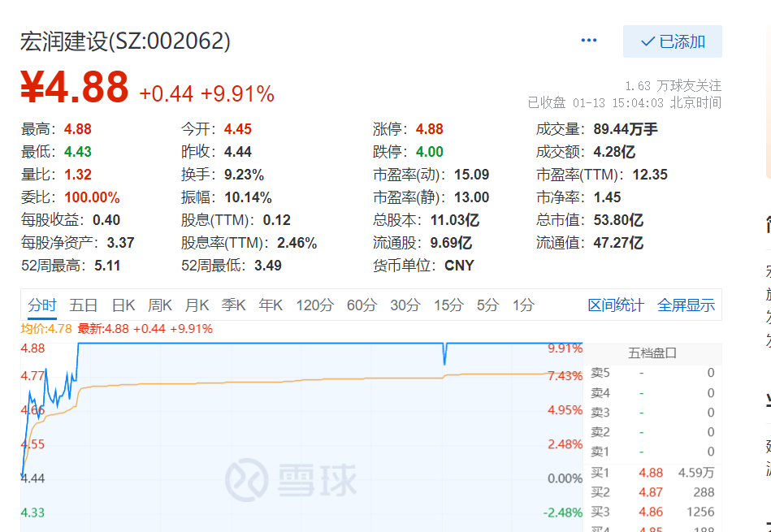Screen dimensions: 771x532
Task: Click the 卖5 ask row
Action: pos(652,373)
